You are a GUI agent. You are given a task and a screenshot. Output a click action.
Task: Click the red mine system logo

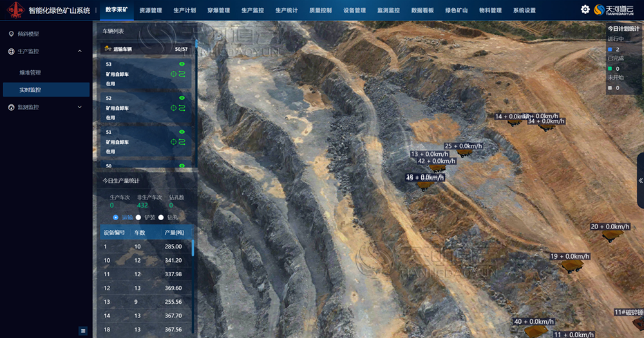(15, 10)
